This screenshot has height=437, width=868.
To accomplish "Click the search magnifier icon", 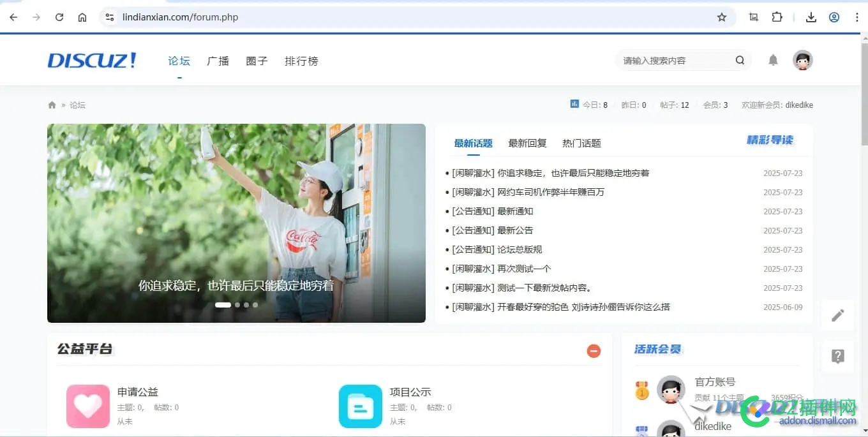I will [x=740, y=60].
